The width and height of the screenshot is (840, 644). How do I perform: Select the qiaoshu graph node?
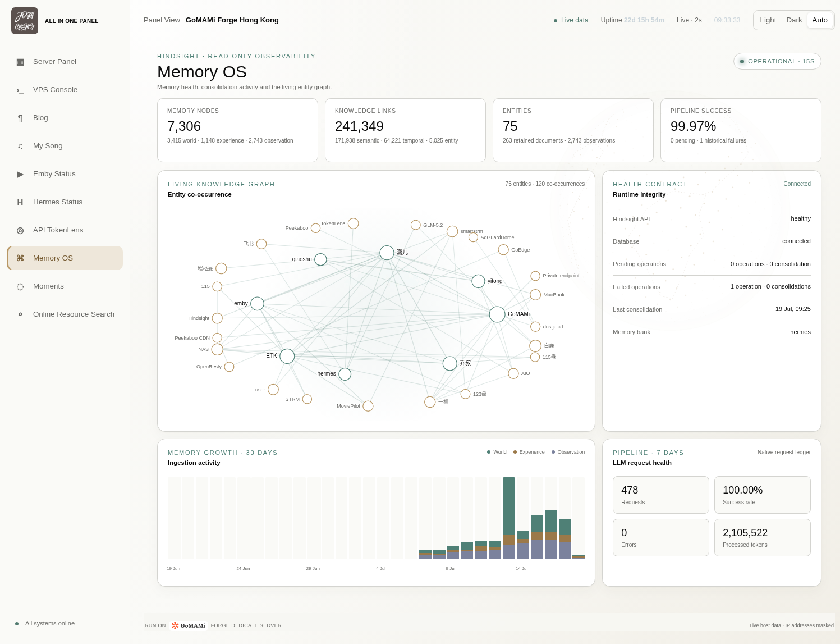[x=320, y=259]
